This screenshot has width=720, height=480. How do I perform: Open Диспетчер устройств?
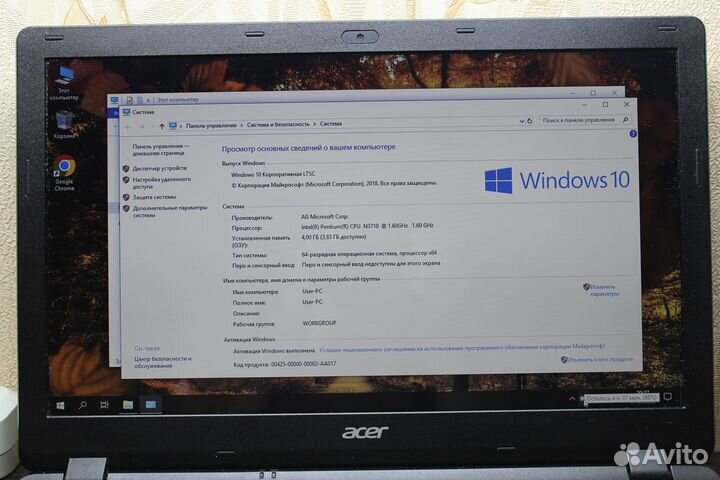pyautogui.click(x=160, y=169)
